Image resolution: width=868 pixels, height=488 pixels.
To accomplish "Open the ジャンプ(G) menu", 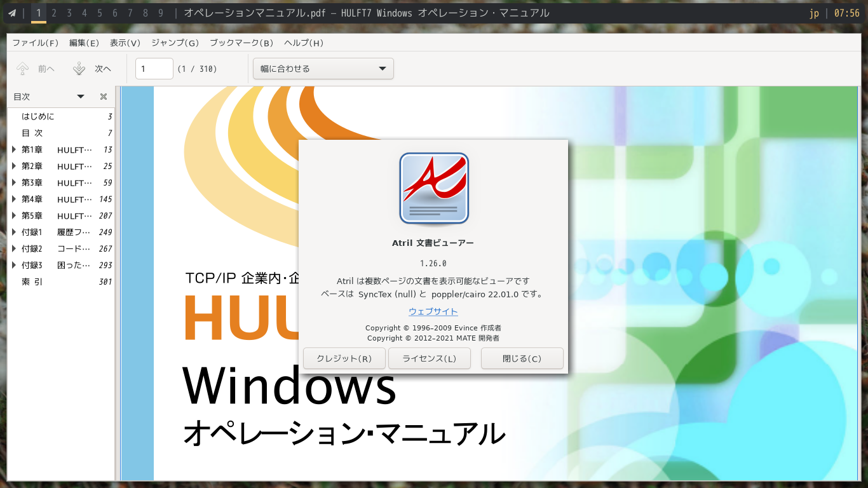I will pos(175,43).
